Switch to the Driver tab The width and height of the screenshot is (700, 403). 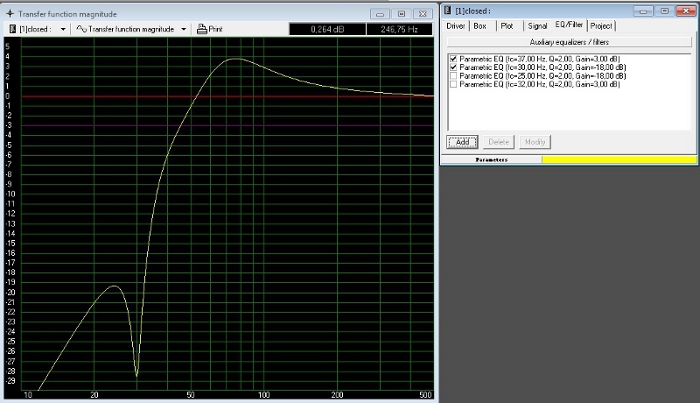[456, 25]
